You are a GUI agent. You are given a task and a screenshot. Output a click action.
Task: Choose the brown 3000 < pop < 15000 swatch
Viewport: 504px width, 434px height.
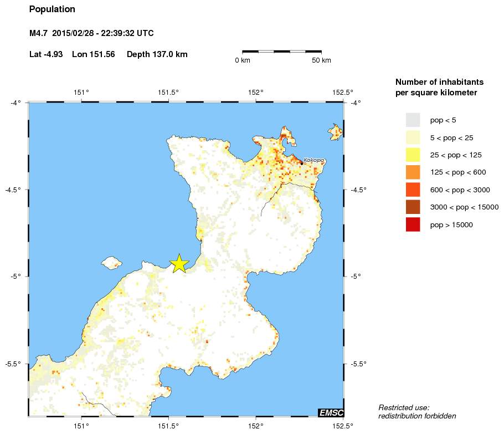point(413,207)
